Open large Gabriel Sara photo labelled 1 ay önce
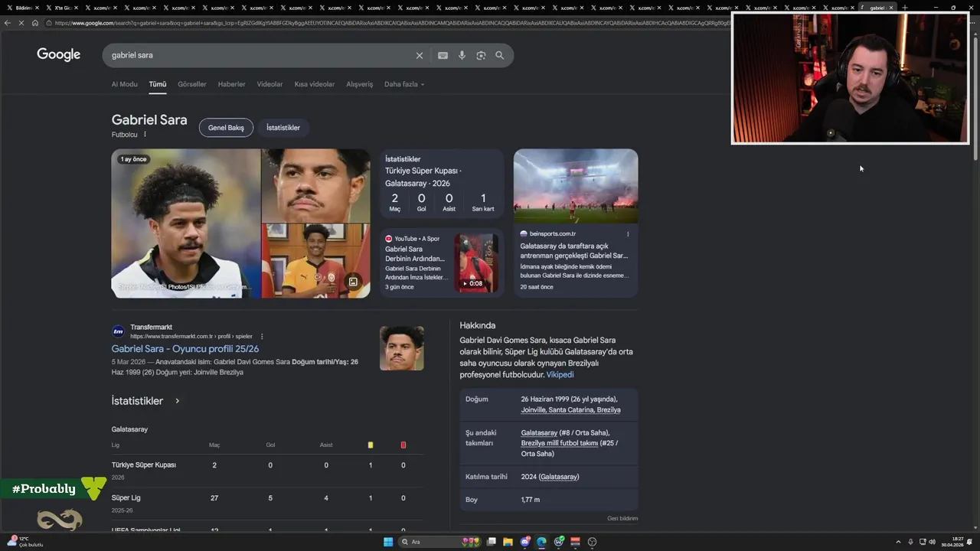This screenshot has height=551, width=980. tap(186, 223)
